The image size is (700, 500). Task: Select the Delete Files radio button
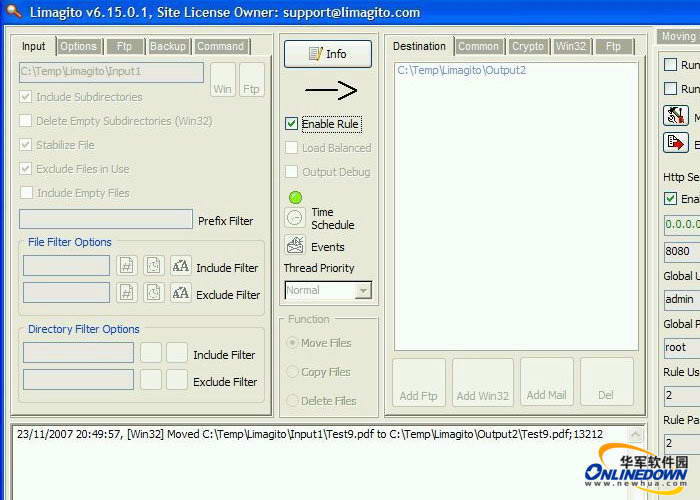[292, 401]
